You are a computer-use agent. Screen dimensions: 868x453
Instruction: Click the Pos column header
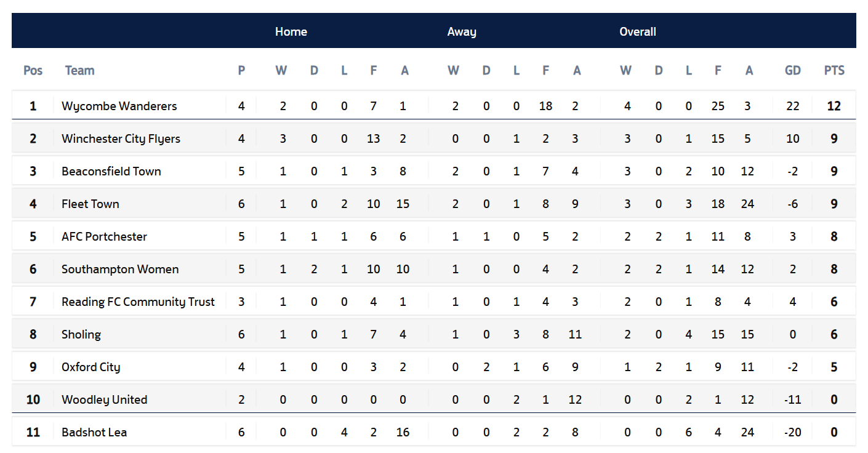tap(33, 70)
